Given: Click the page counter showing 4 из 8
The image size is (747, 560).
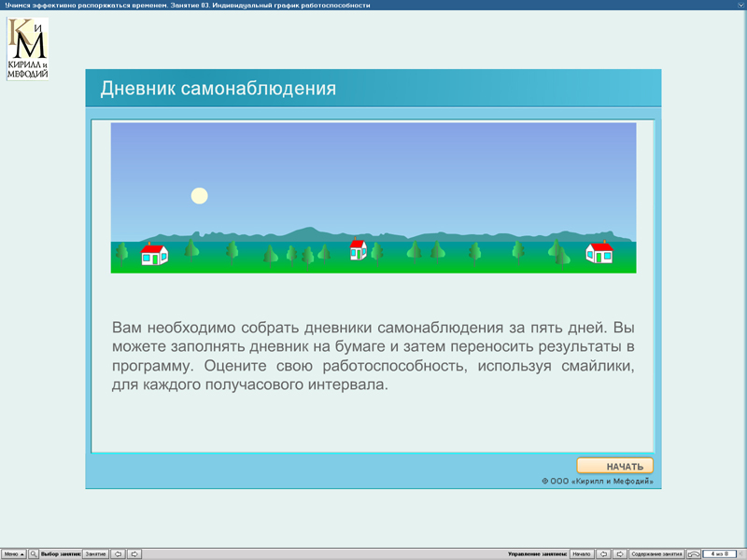Looking at the screenshot, I should coord(720,553).
